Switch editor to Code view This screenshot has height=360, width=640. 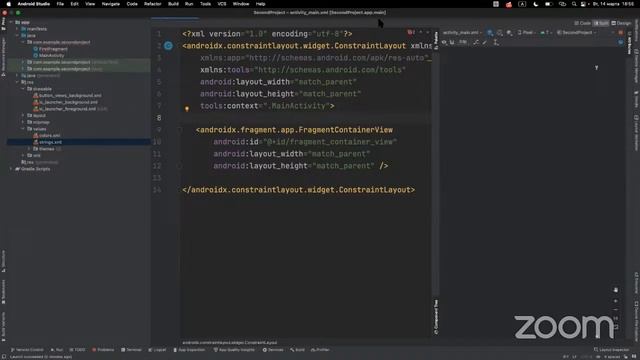[x=582, y=23]
